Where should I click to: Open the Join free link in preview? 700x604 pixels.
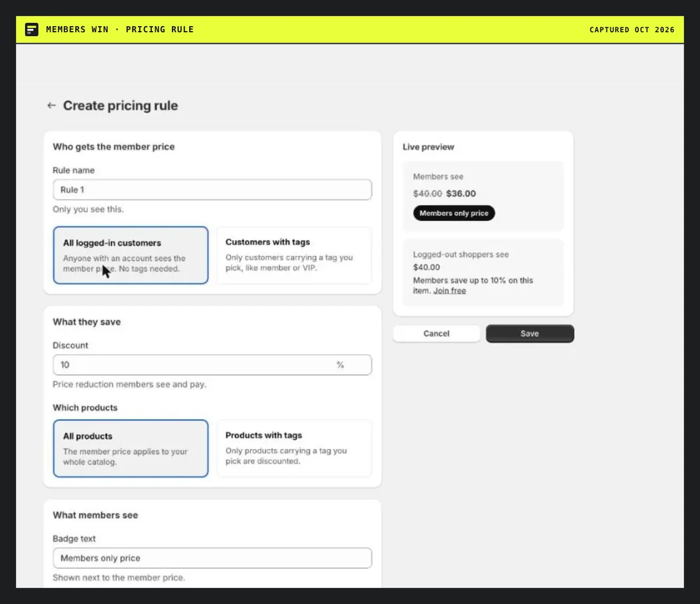[x=450, y=291]
